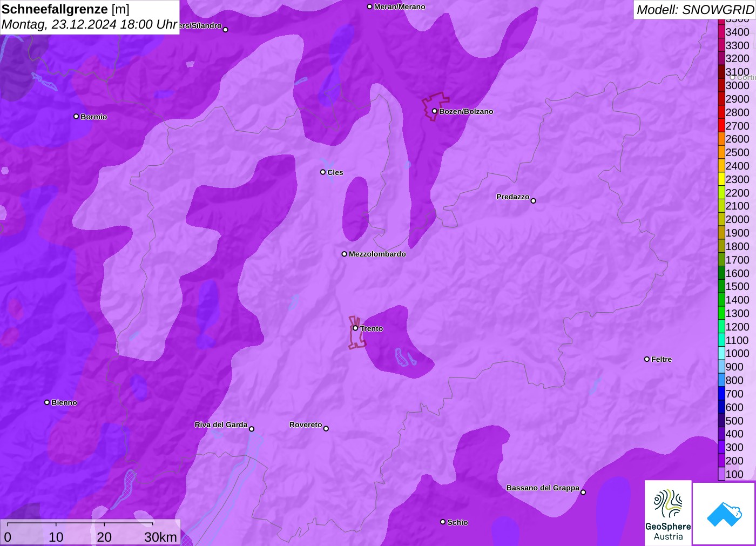Click the Rovereto label text
The height and width of the screenshot is (546, 756).
pyautogui.click(x=306, y=424)
